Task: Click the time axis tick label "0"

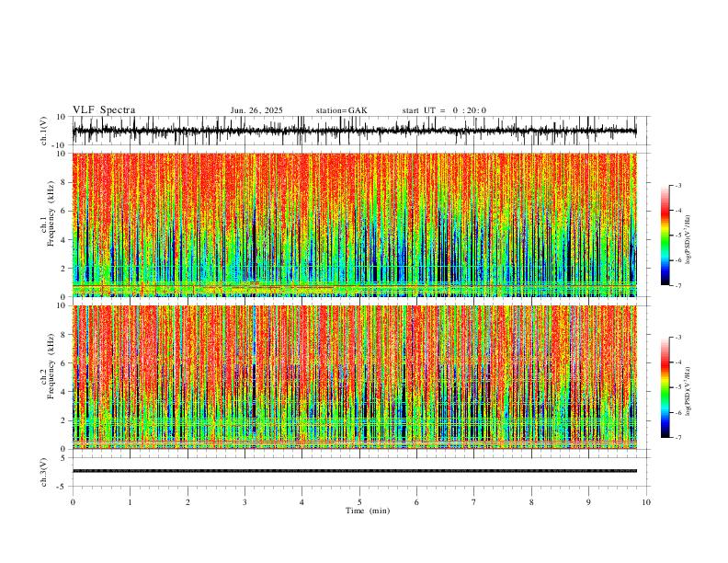Action: [73, 502]
